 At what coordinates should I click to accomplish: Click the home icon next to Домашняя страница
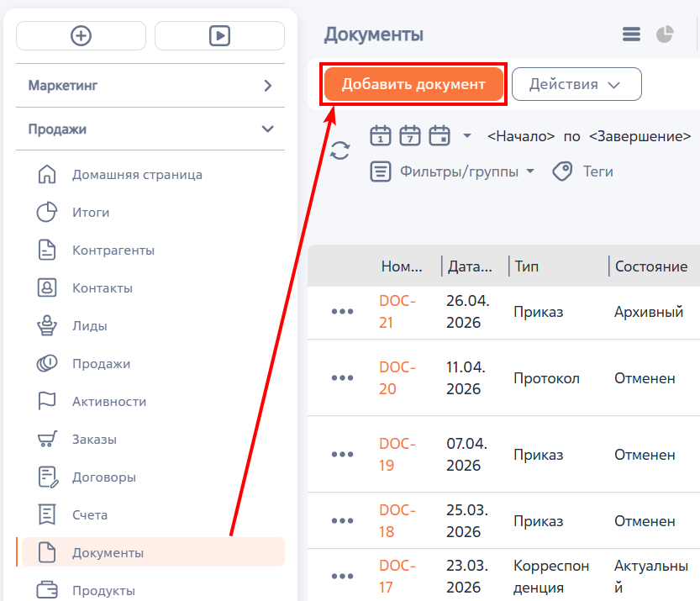click(x=47, y=174)
